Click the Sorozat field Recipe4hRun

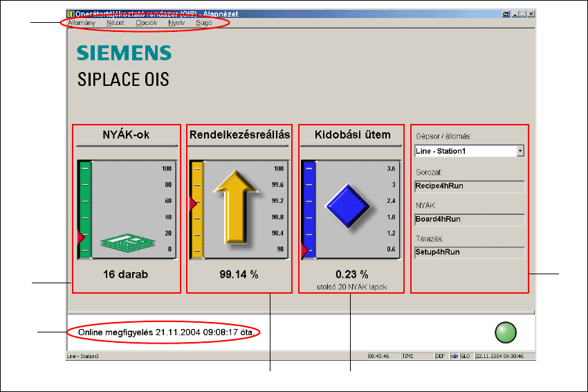point(470,186)
